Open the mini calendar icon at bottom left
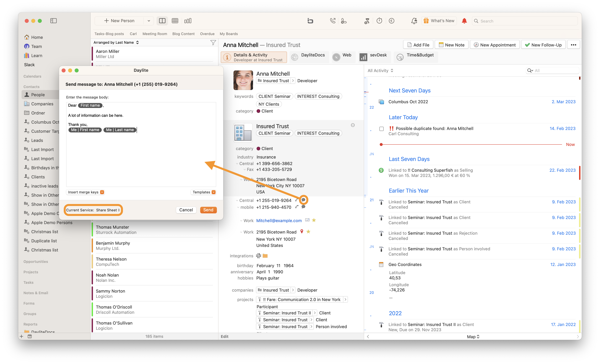Image resolution: width=600 pixels, height=364 pixels. click(30, 336)
